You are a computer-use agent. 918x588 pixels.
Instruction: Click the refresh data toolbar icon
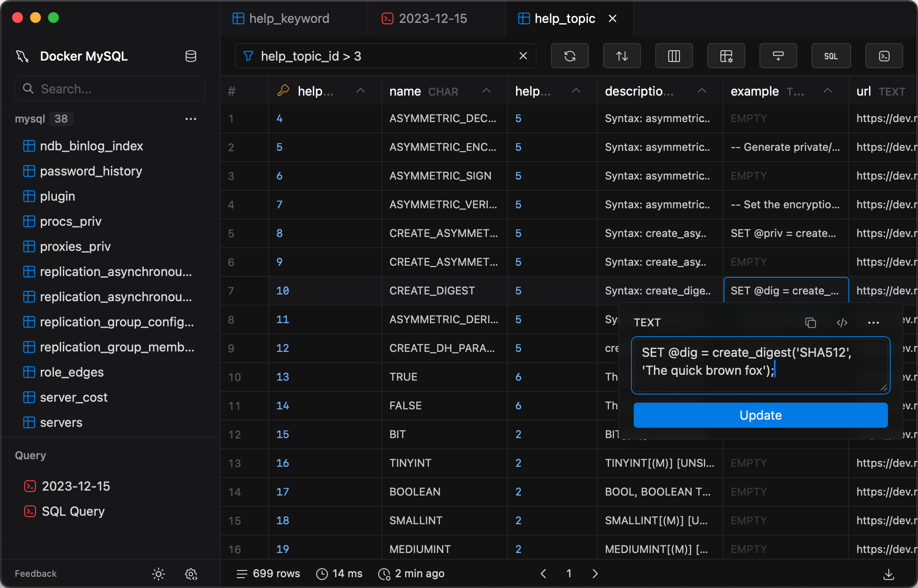[x=569, y=56]
